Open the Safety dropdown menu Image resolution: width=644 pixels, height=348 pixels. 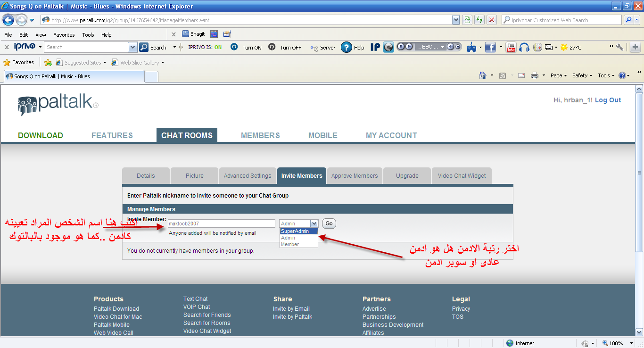pyautogui.click(x=582, y=75)
